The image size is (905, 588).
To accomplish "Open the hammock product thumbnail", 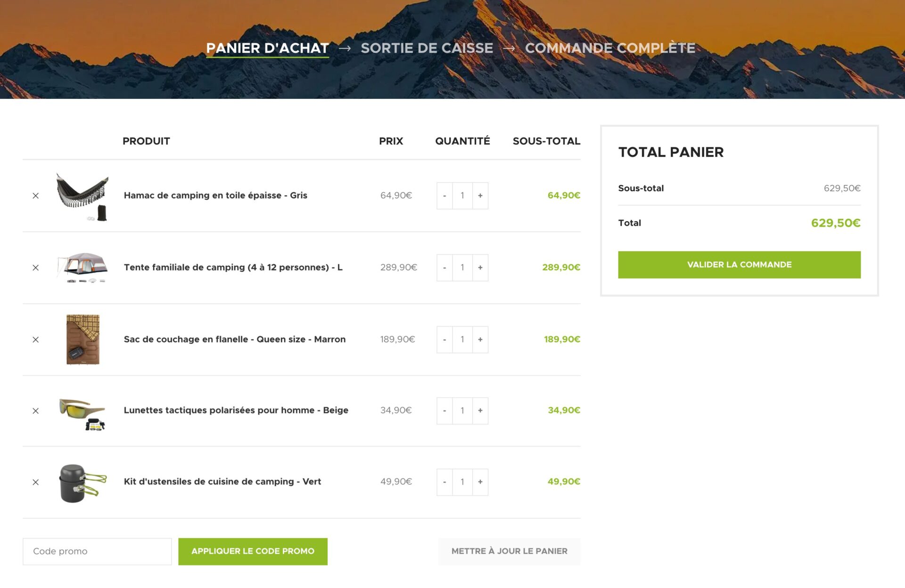I will [82, 196].
